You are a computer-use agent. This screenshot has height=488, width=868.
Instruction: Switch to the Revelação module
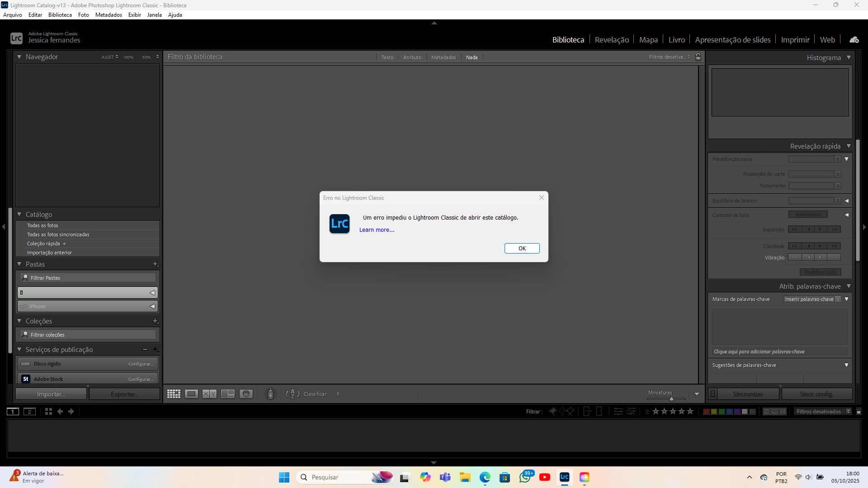612,40
